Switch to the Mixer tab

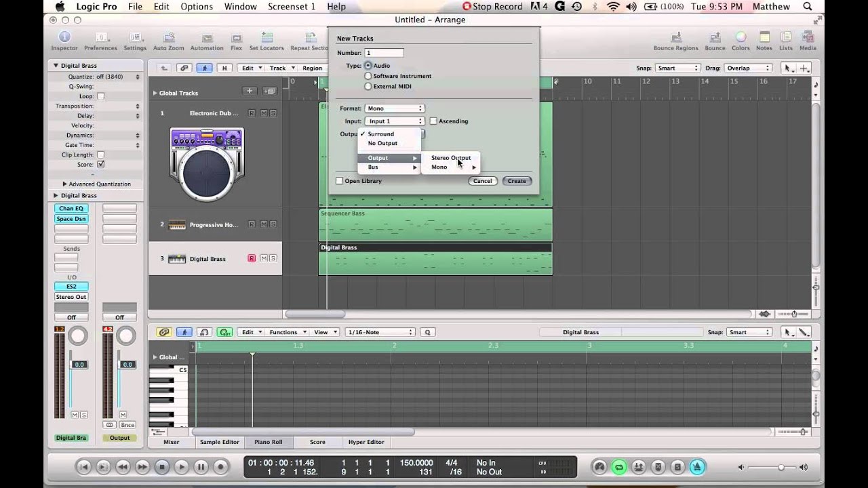click(172, 442)
